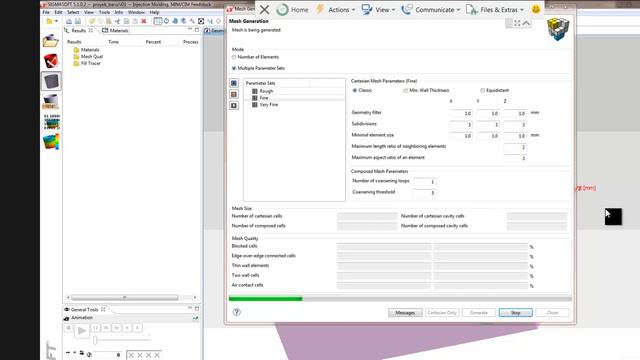
Task: Click Subdivisions Y input field
Action: pyautogui.click(x=488, y=124)
